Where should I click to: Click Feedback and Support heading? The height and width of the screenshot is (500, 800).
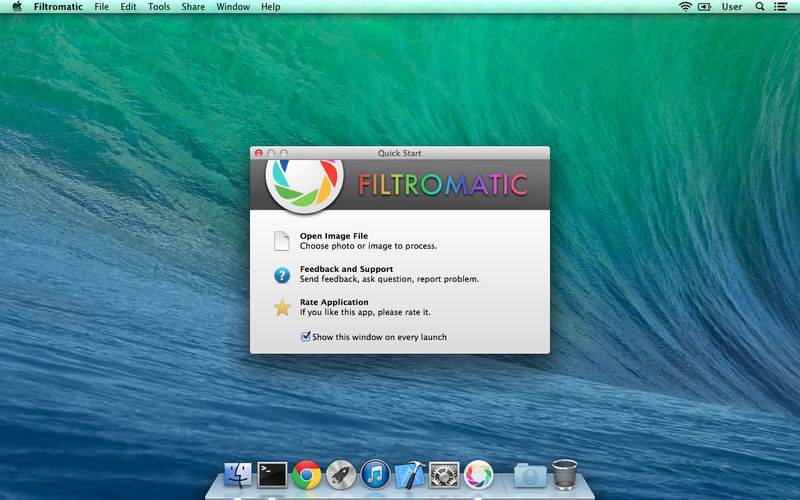(x=346, y=269)
